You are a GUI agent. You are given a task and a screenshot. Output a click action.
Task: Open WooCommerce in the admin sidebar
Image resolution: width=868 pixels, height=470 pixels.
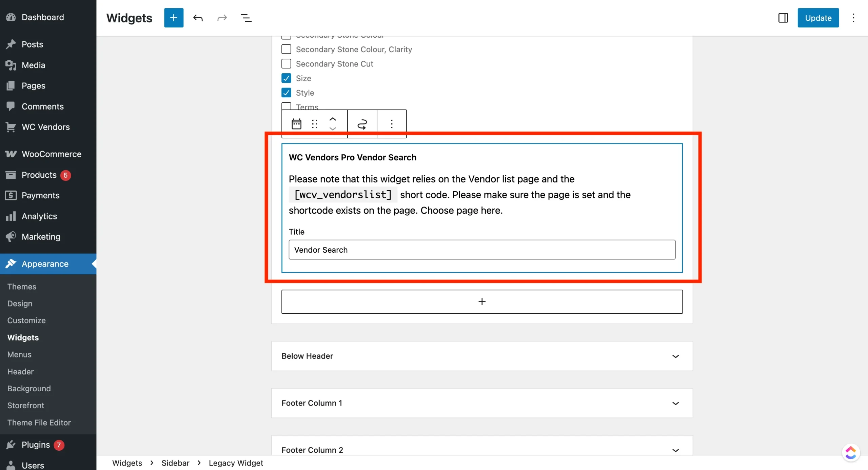(x=51, y=154)
